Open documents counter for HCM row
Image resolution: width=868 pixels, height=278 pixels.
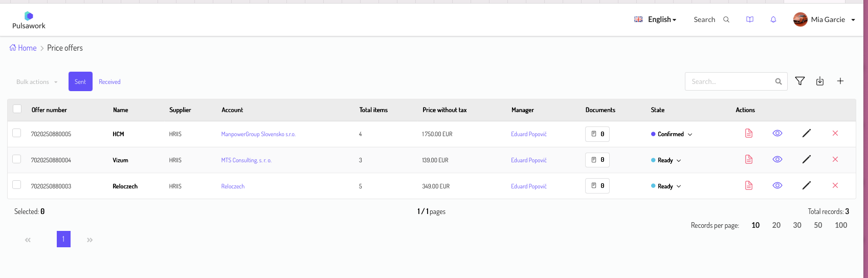point(597,134)
